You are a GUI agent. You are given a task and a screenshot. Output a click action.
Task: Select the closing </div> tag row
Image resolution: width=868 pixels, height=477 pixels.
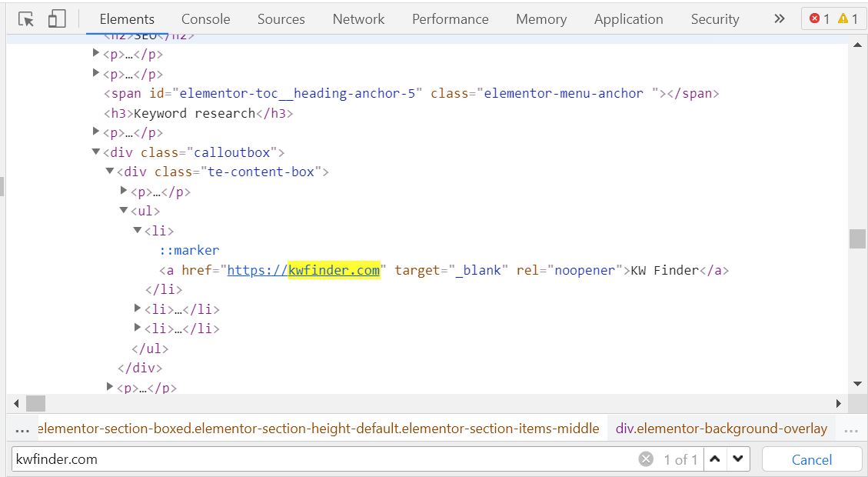(x=140, y=368)
